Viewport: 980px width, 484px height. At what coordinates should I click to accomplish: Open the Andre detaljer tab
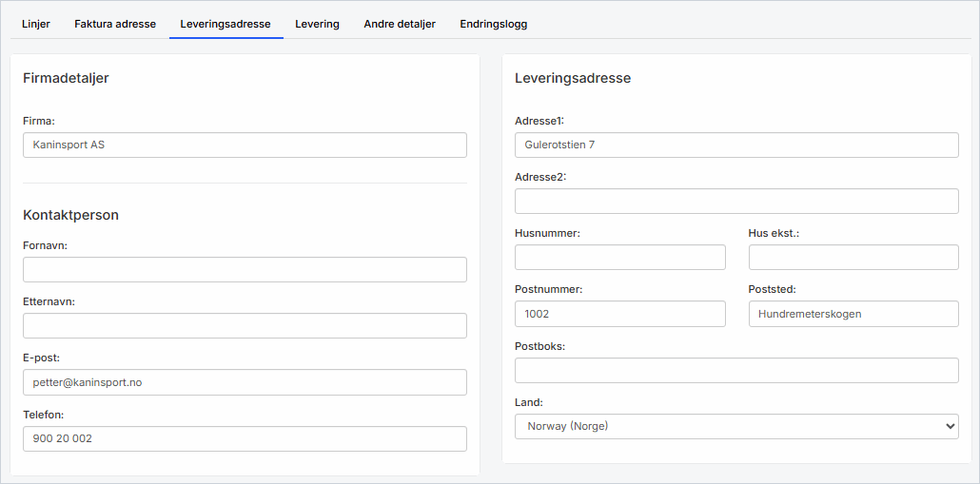[400, 24]
